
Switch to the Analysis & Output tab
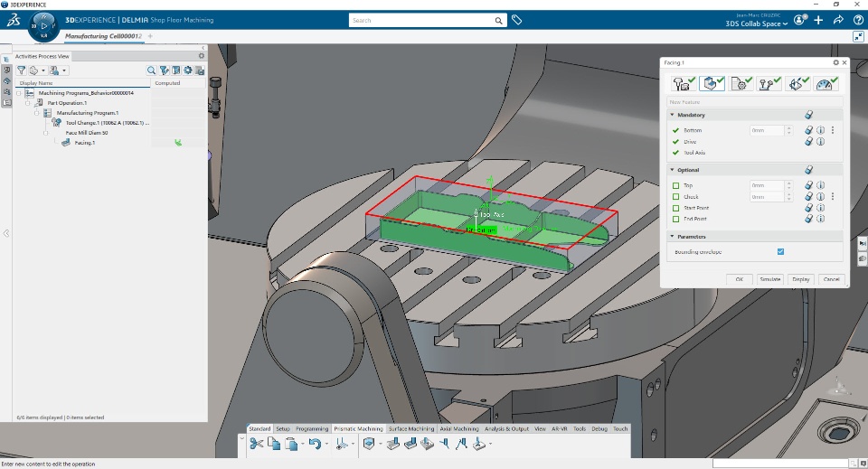(x=506, y=428)
